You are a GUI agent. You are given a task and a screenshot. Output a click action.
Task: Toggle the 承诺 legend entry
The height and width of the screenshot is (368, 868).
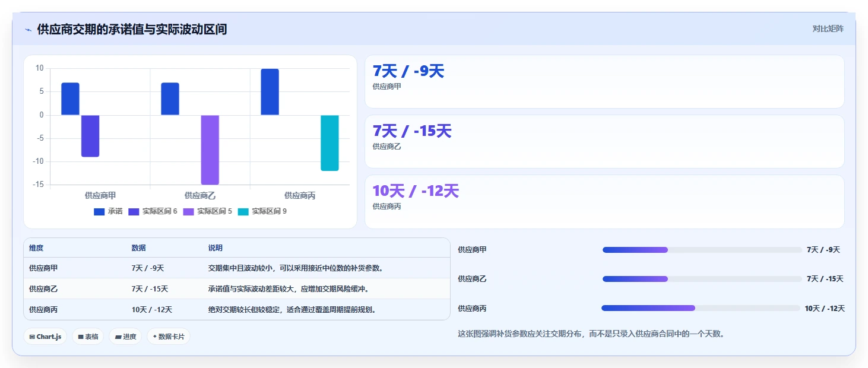[107, 211]
